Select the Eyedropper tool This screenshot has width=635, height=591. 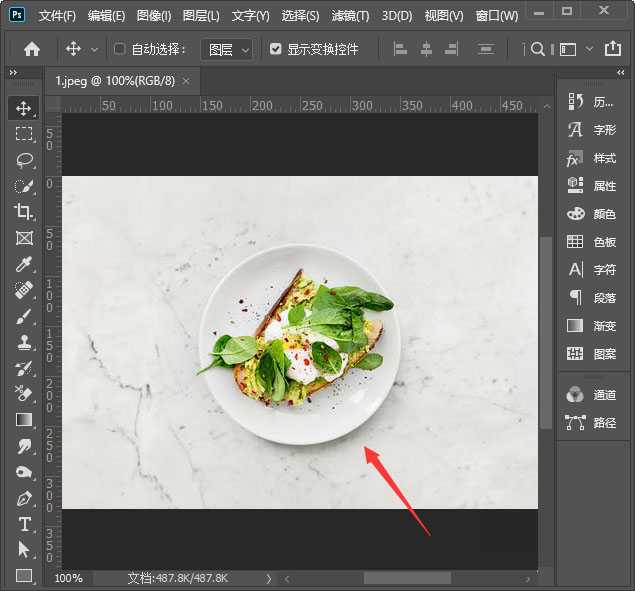24,264
